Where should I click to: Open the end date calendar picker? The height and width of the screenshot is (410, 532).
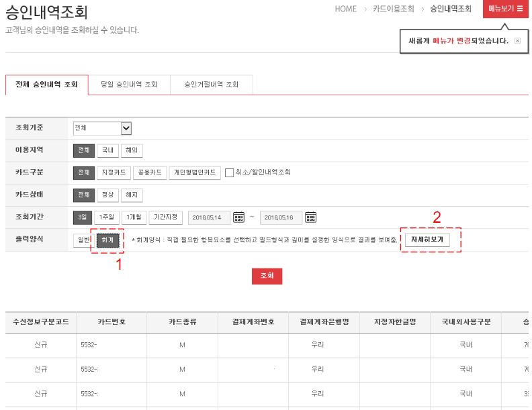(310, 217)
